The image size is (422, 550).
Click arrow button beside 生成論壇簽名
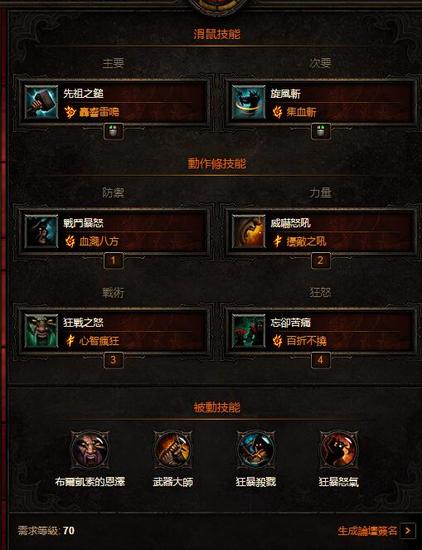(408, 531)
